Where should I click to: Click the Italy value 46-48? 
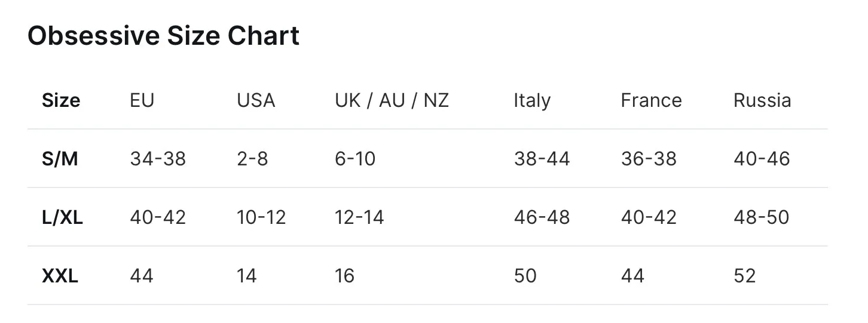coord(542,217)
